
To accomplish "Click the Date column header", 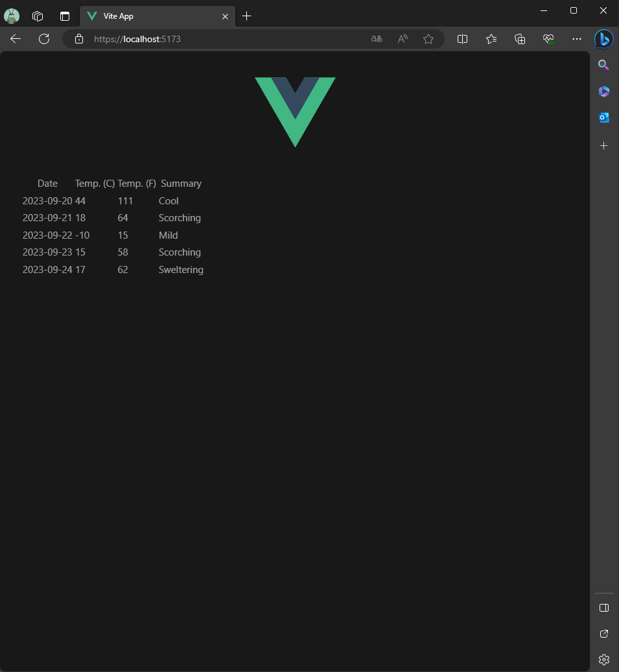I will click(x=47, y=184).
